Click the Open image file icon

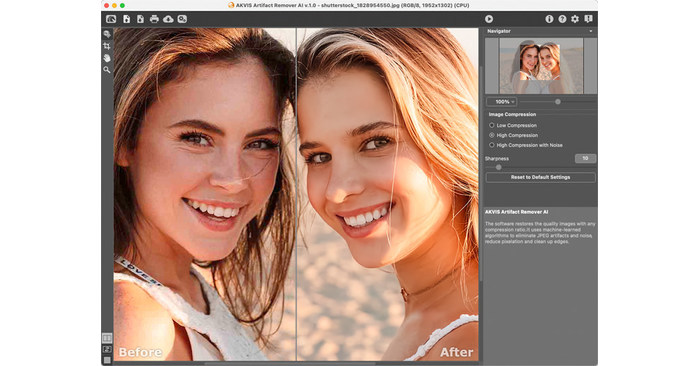click(127, 19)
